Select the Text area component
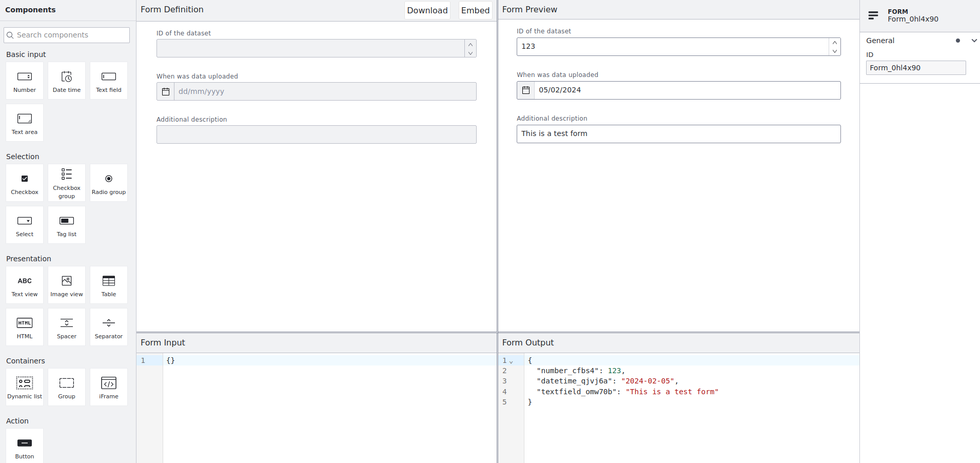This screenshot has height=463, width=980. [25, 123]
